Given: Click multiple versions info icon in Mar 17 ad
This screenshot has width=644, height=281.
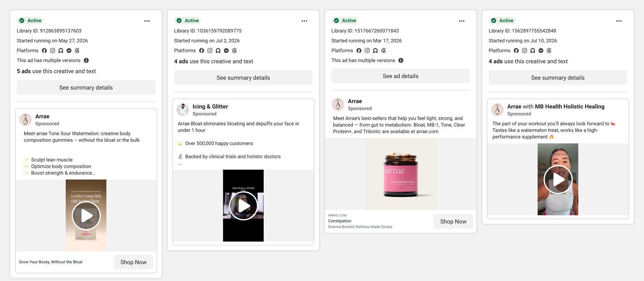Looking at the screenshot, I should click(x=401, y=61).
